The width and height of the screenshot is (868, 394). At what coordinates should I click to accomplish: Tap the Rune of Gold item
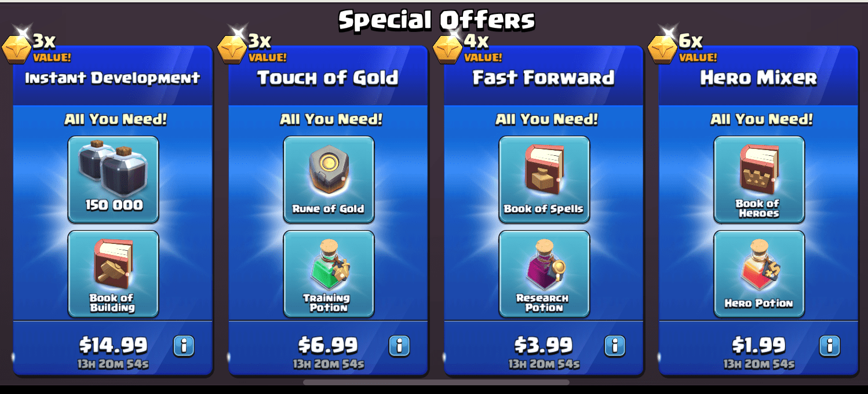click(329, 180)
